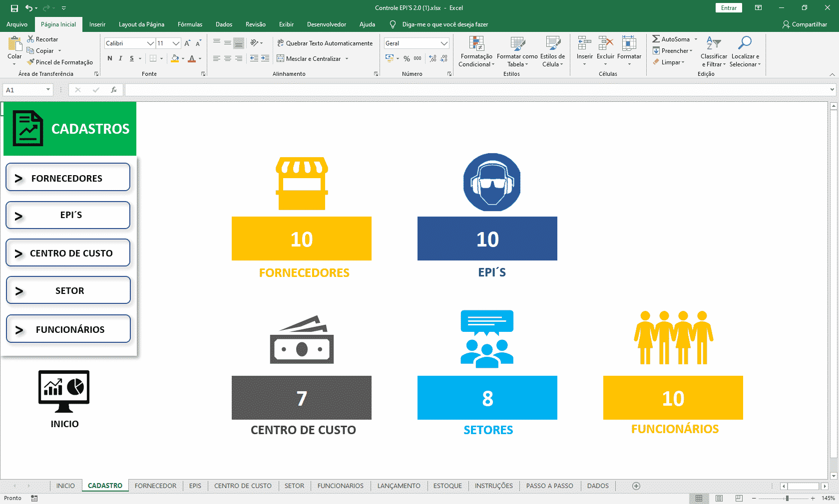Click the Pincel de Formatação brush

tap(30, 62)
